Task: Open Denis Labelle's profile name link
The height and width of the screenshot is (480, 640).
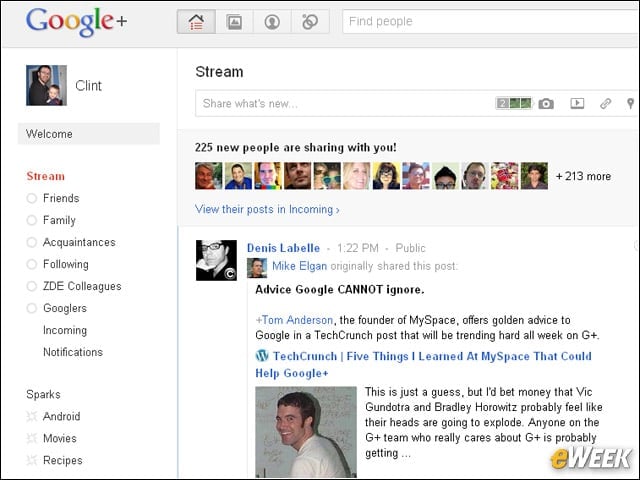Action: point(283,248)
